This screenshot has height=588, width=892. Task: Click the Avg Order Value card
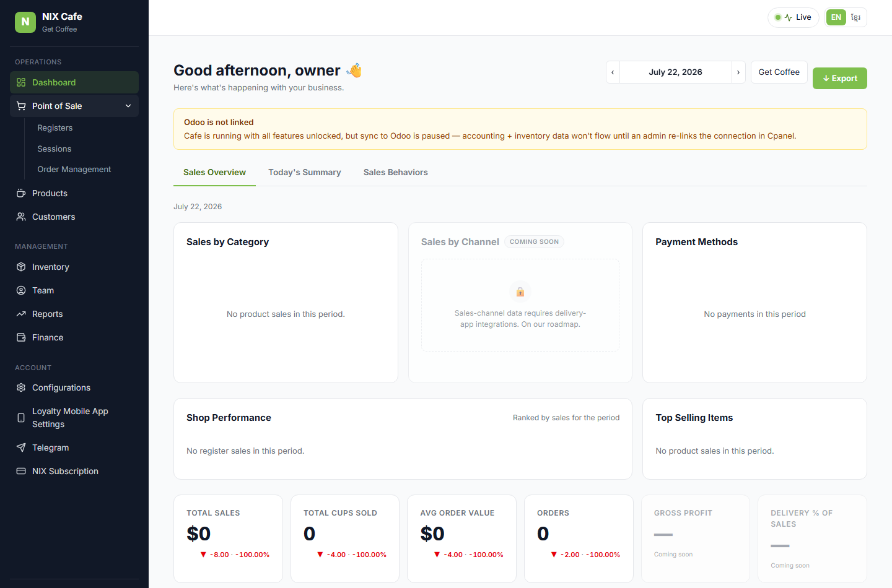point(461,538)
